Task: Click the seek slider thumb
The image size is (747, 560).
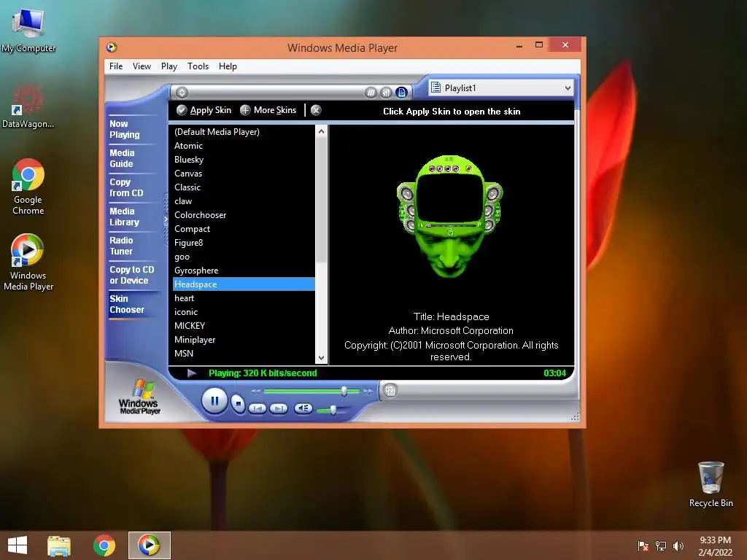Action: pyautogui.click(x=344, y=391)
